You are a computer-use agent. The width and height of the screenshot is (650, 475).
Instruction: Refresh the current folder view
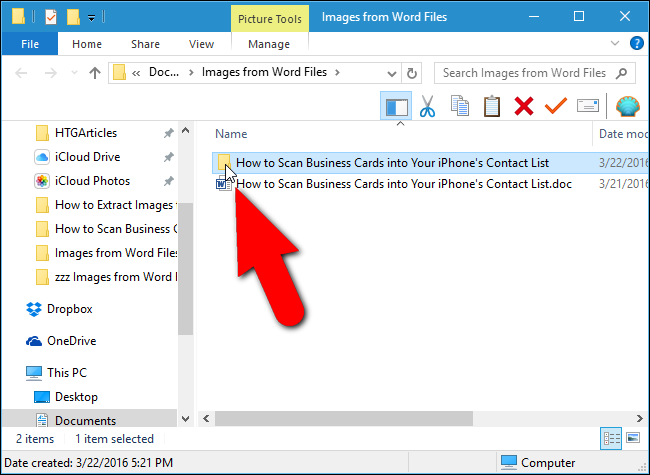pyautogui.click(x=412, y=73)
